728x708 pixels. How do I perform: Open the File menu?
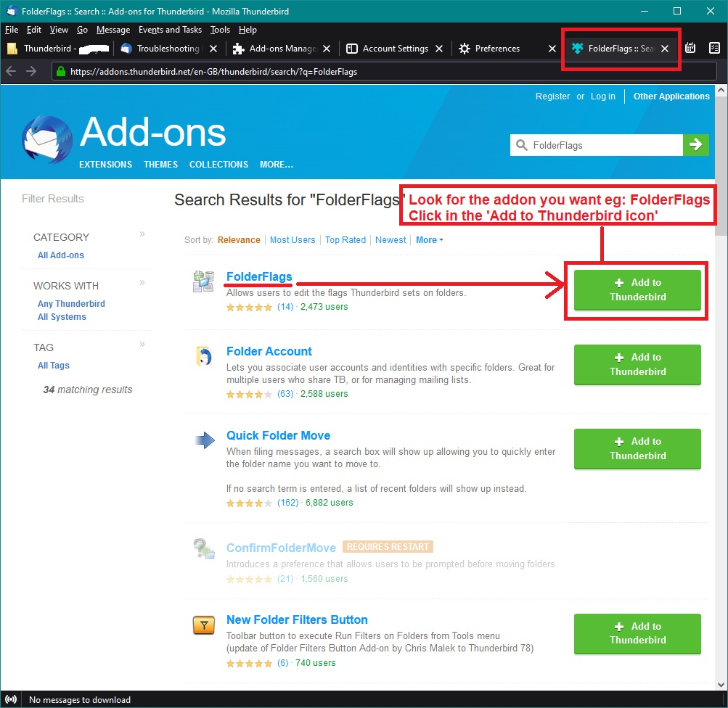(12, 30)
